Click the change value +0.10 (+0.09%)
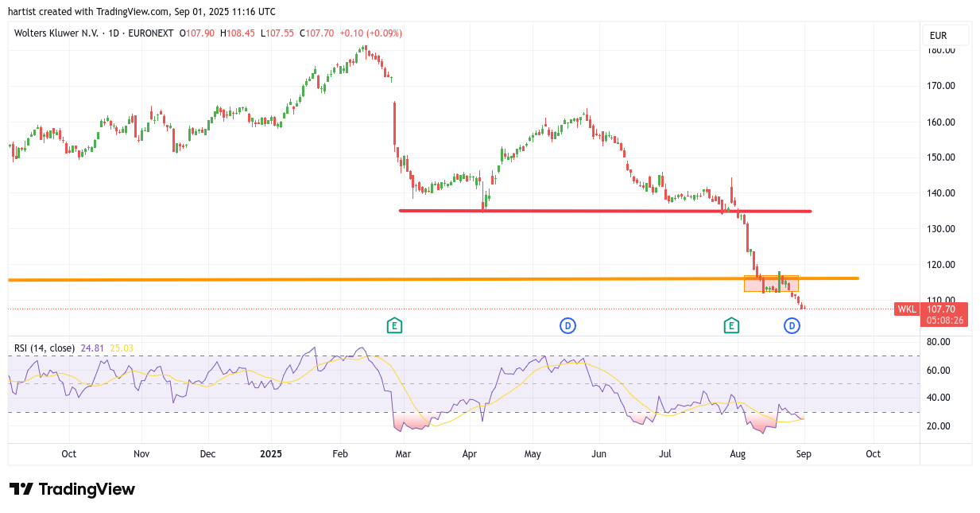 point(371,33)
